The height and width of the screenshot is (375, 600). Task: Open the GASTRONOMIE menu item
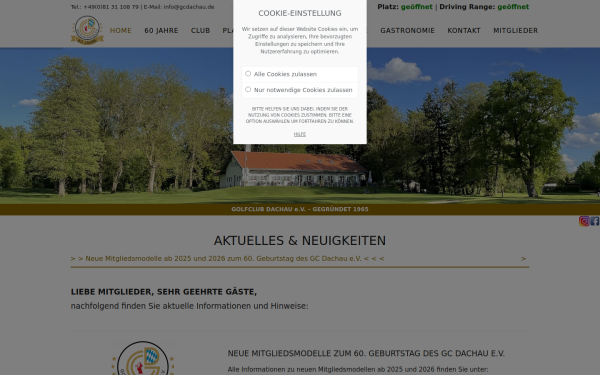(x=408, y=30)
